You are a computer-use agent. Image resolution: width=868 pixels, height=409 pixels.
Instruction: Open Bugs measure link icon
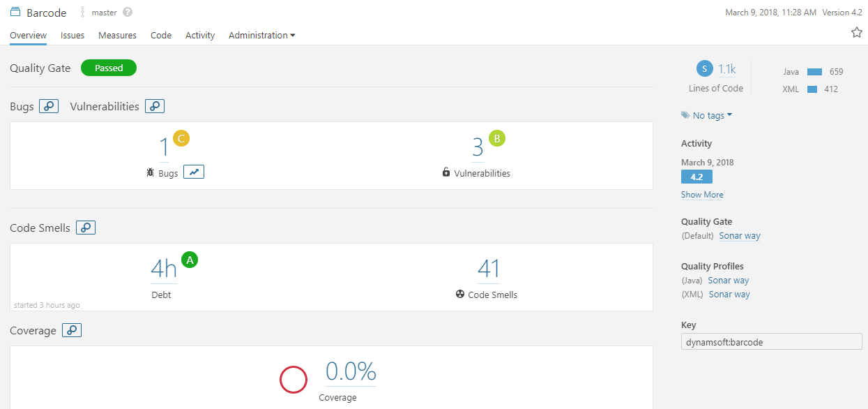[49, 107]
